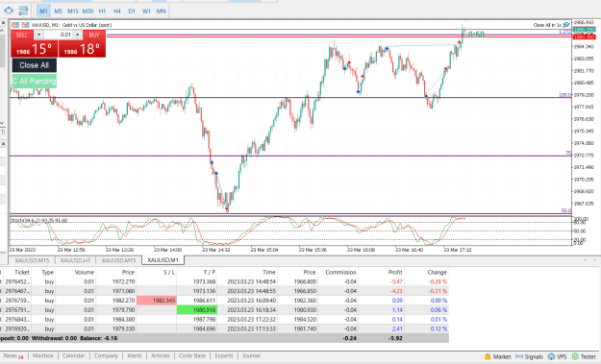Switch chart to M15 timeframe
The height and width of the screenshot is (364, 601).
pyautogui.click(x=72, y=12)
